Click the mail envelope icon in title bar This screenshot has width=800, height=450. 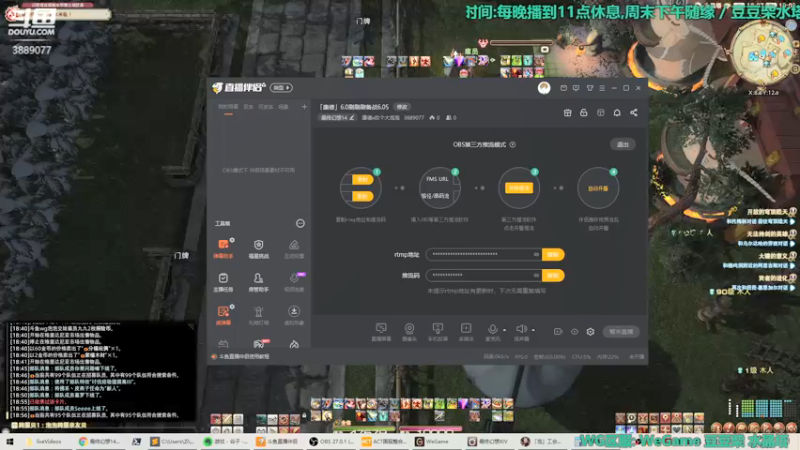click(563, 88)
